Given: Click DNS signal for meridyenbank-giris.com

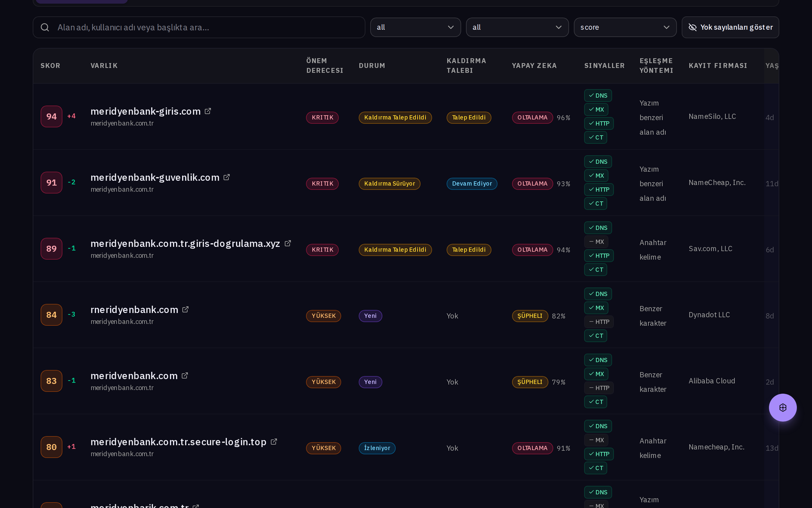Looking at the screenshot, I should coord(598,96).
